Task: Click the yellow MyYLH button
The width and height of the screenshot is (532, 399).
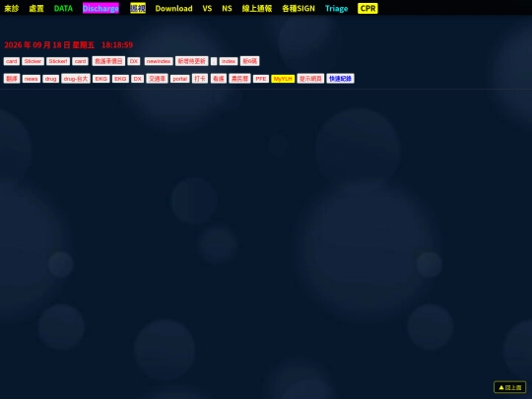Action: 283,79
